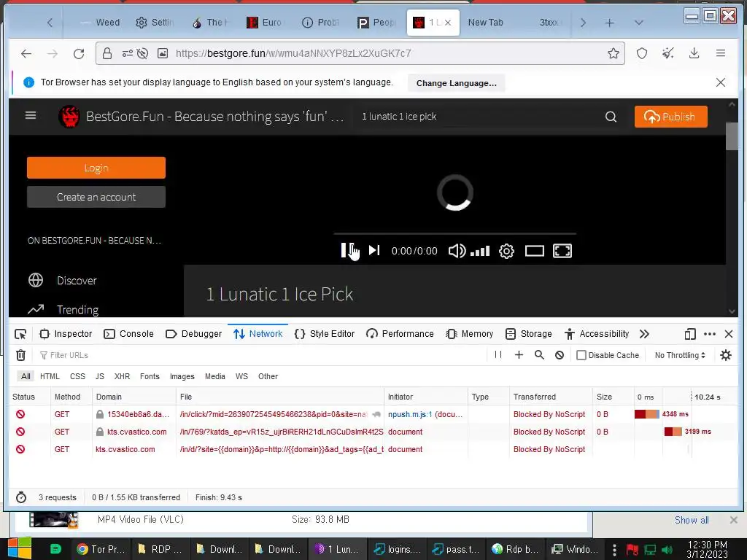The height and width of the screenshot is (560, 747).
Task: Reload the page with refresh icon
Action: tap(79, 53)
